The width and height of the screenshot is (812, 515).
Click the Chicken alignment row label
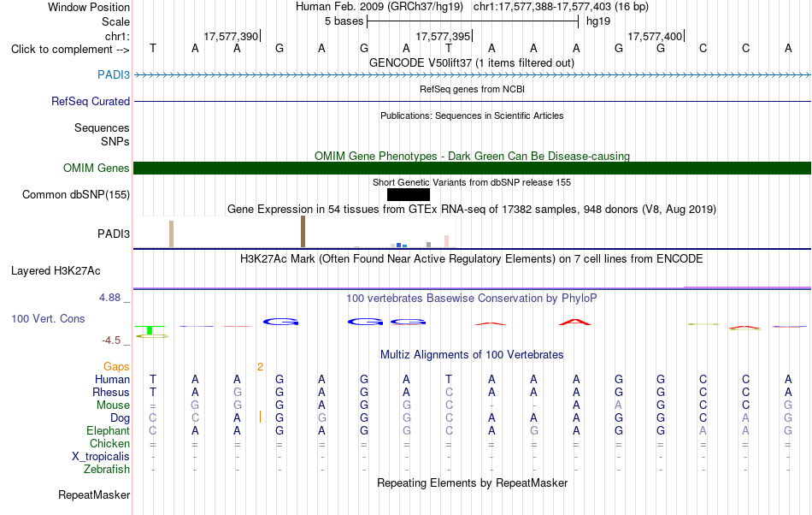[109, 443]
